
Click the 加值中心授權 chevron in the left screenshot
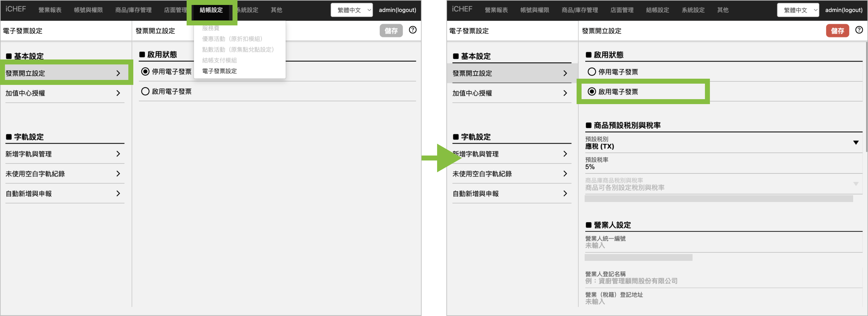click(x=118, y=93)
